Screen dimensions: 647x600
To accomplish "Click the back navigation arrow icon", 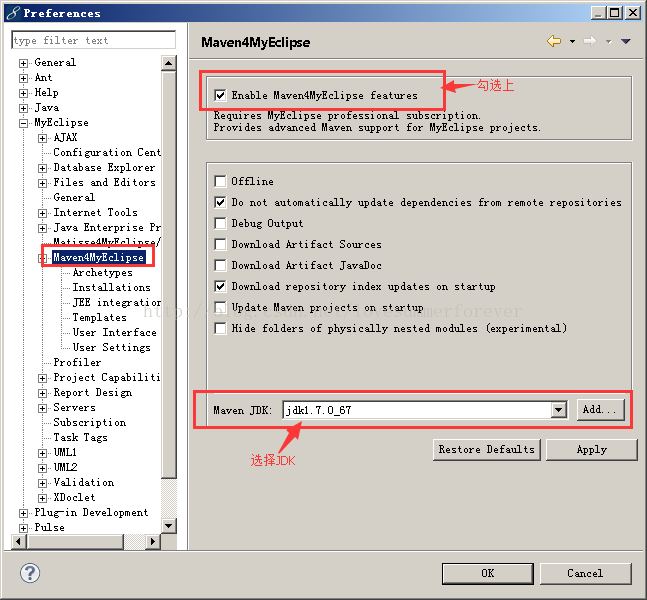I will pyautogui.click(x=554, y=41).
